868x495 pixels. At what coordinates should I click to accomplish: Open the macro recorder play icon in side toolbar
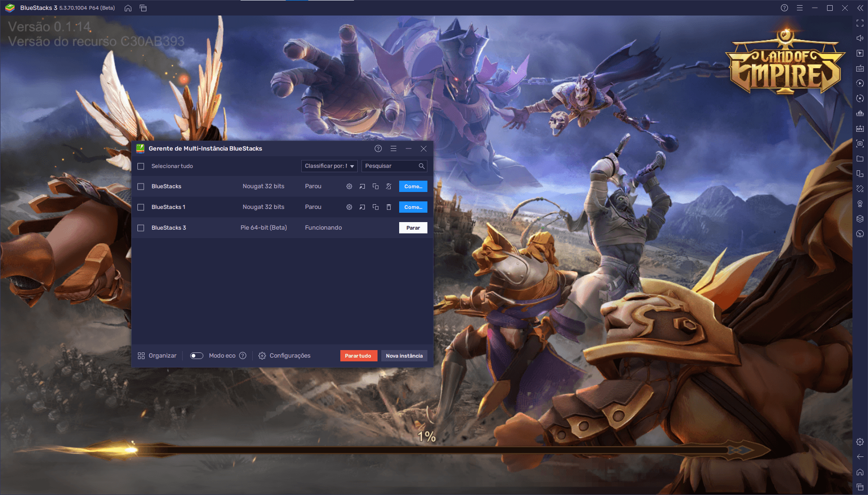[x=860, y=83]
